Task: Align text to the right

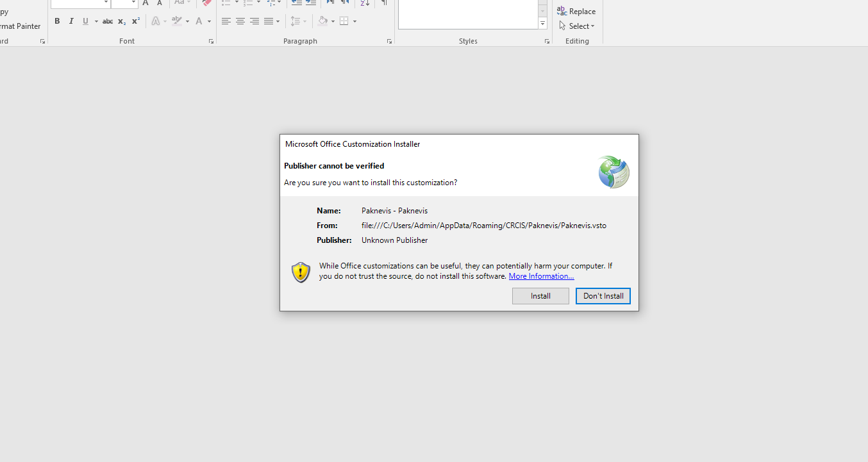Action: pos(255,21)
